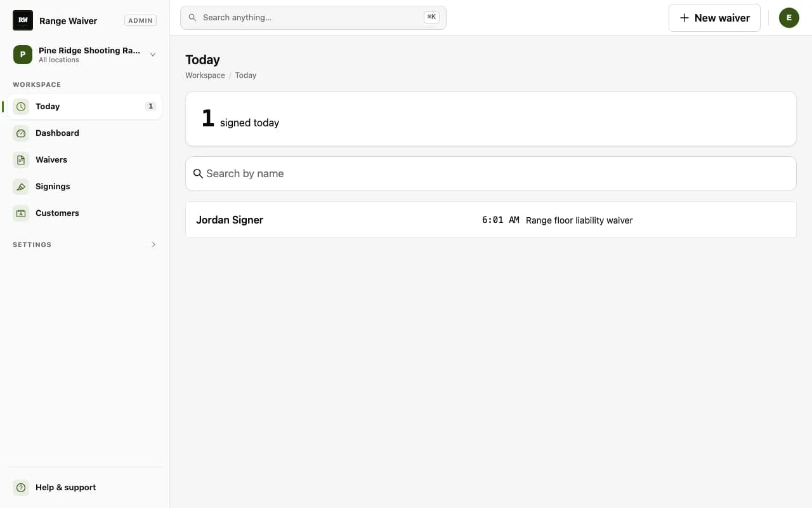
Task: Select the Today sidebar label
Action: click(48, 107)
